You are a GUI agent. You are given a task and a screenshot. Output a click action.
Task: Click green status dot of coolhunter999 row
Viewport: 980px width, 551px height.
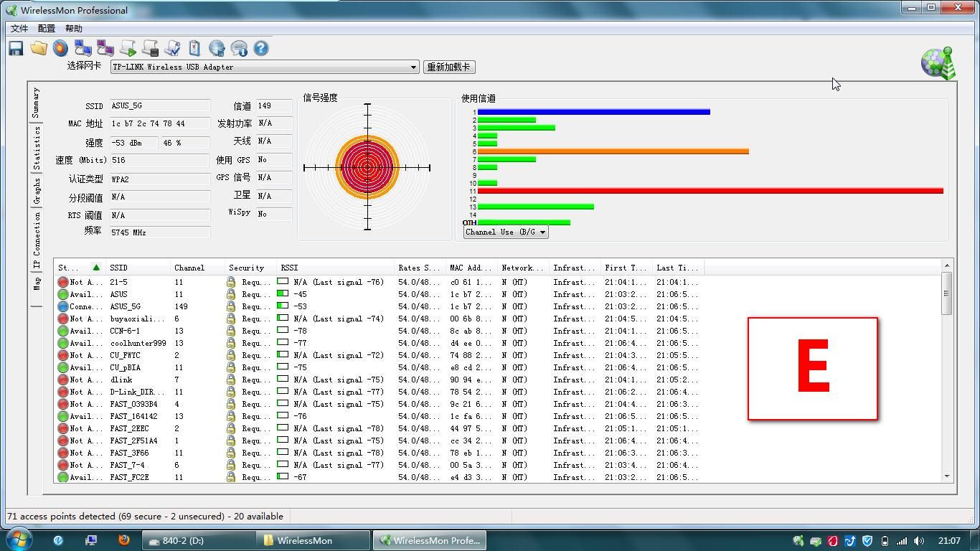pyautogui.click(x=63, y=343)
